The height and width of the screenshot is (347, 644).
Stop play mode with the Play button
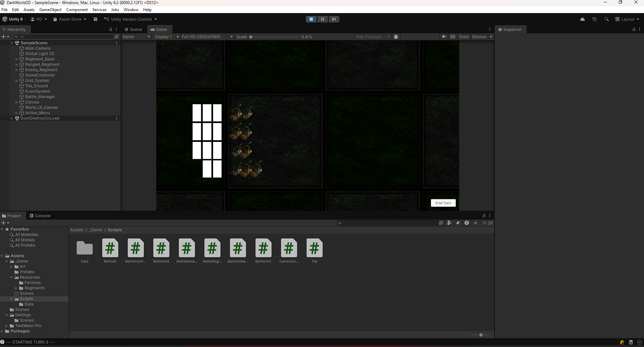click(x=311, y=19)
